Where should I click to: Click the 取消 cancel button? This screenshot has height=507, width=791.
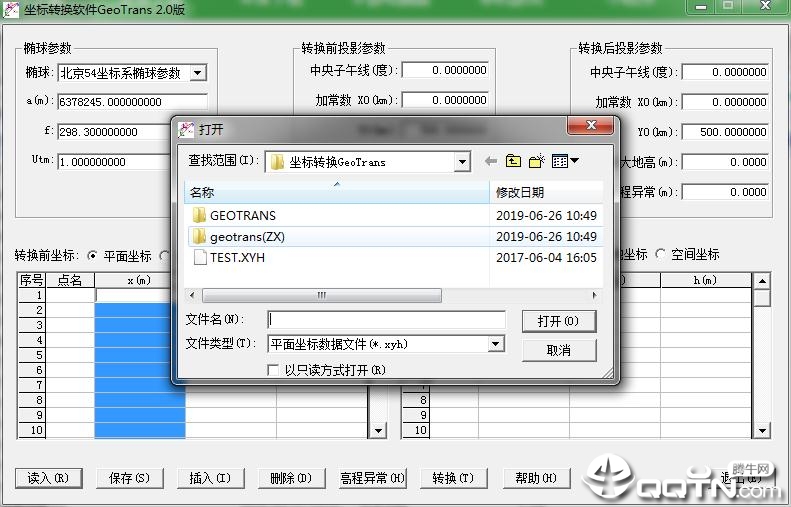point(558,350)
